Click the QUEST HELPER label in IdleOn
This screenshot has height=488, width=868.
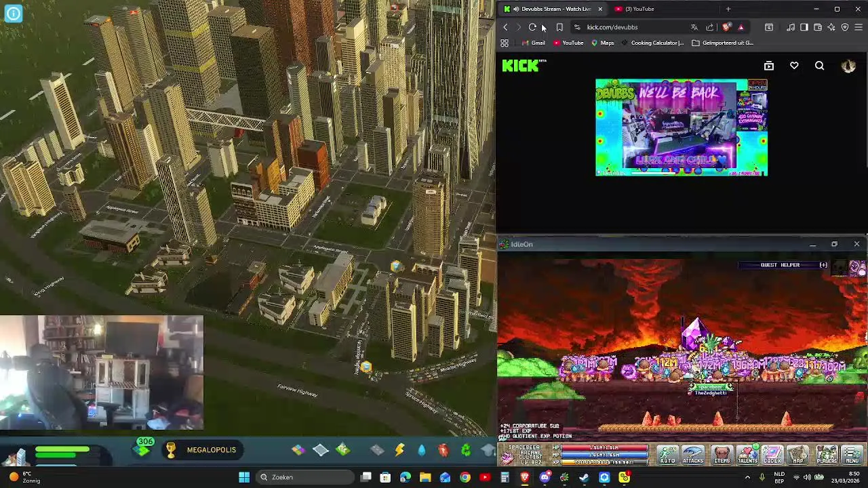click(x=780, y=265)
